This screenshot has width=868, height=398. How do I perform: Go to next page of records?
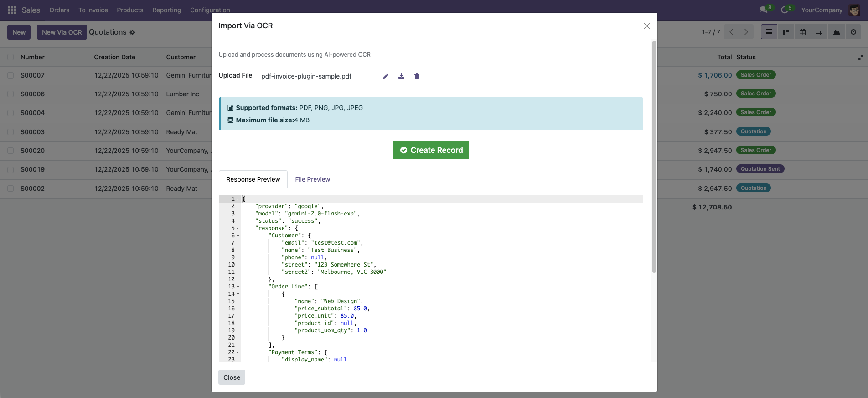point(746,32)
